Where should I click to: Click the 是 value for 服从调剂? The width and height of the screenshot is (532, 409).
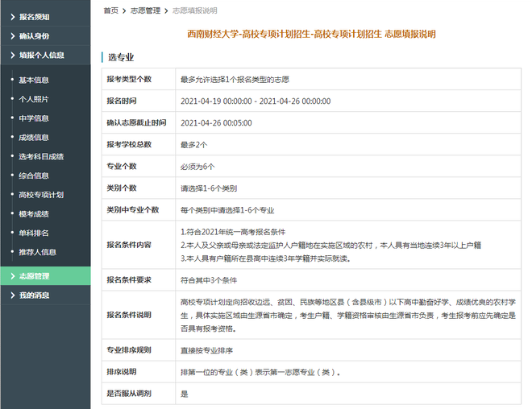(x=185, y=394)
